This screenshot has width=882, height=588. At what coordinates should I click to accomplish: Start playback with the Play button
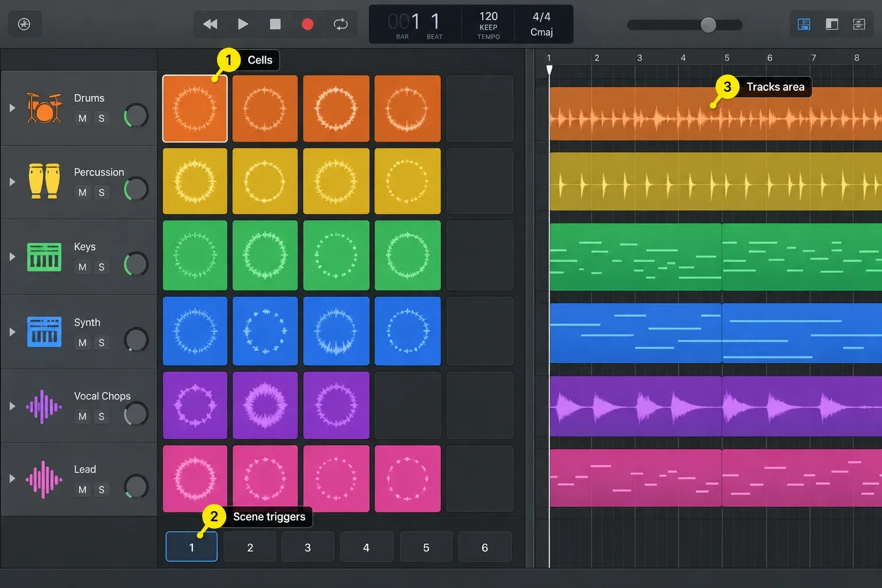pyautogui.click(x=243, y=24)
